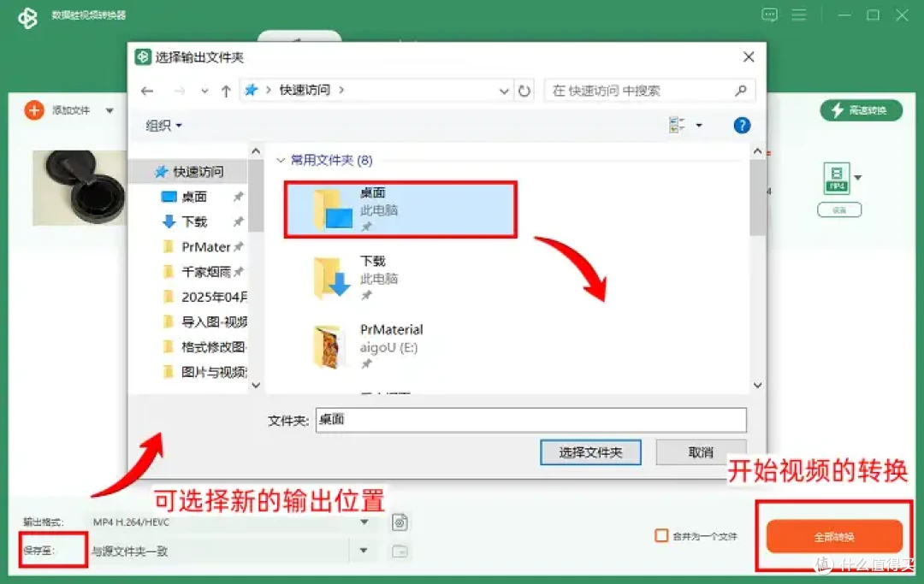Open the 添加文件 dropdown arrow

pos(110,110)
